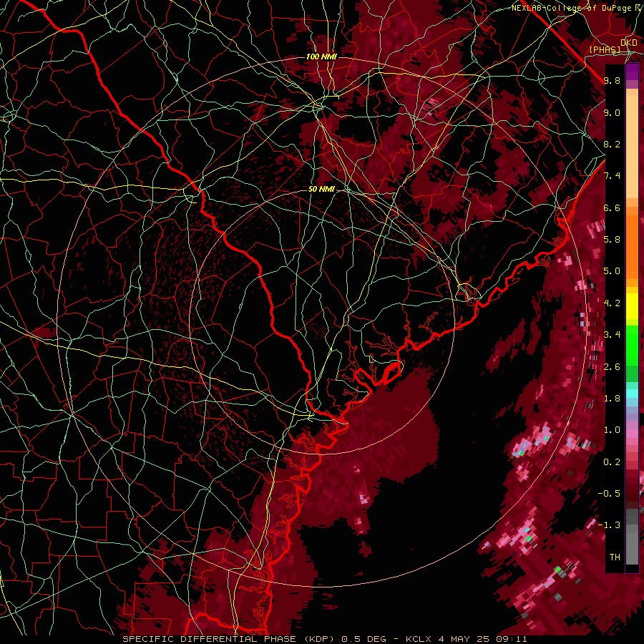The width and height of the screenshot is (644, 644).
Task: Click the 8.2 scale label
Action: 612,144
